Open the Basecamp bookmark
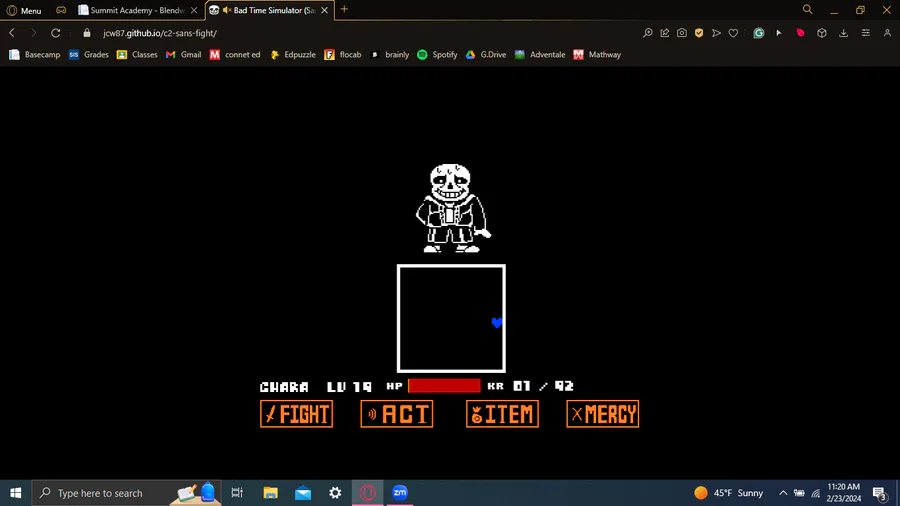Viewport: 900px width, 506px height. (x=35, y=55)
